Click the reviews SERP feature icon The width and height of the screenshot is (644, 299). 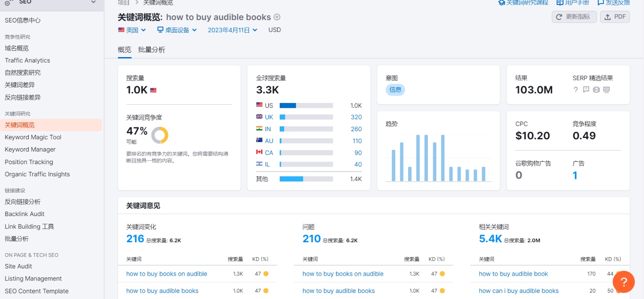tap(586, 90)
